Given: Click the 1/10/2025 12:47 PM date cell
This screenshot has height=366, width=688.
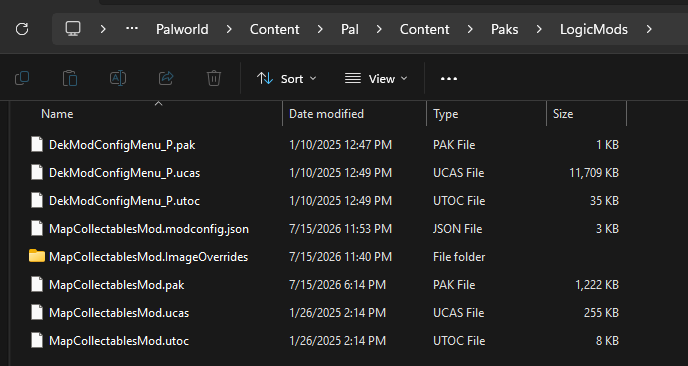Looking at the screenshot, I should (x=340, y=145).
